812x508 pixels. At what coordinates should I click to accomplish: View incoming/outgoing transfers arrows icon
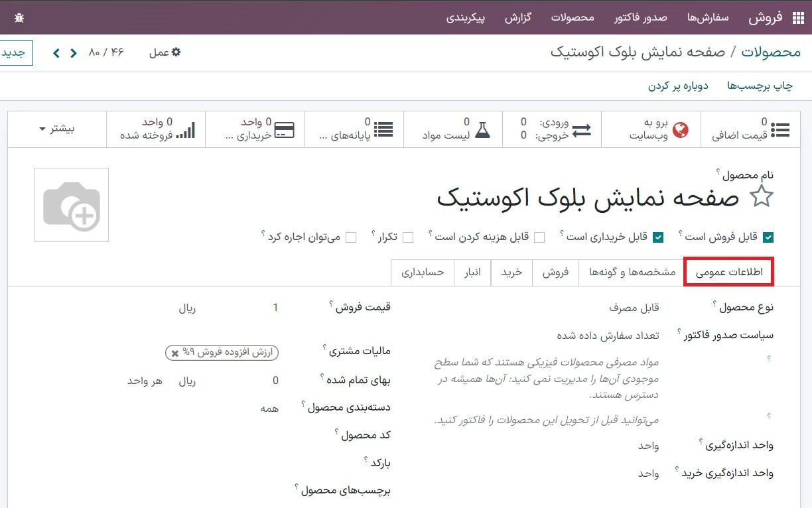[x=581, y=129]
